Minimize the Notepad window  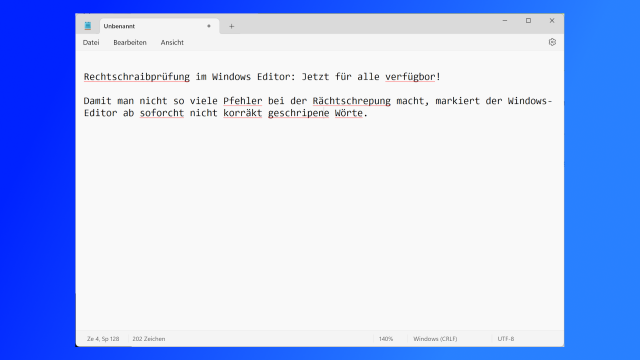coord(505,20)
